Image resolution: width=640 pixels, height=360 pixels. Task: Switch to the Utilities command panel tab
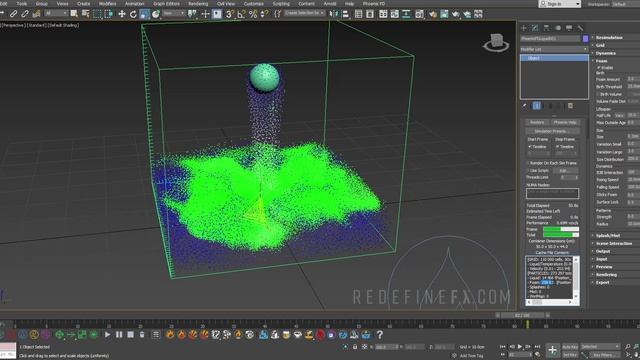coord(580,28)
